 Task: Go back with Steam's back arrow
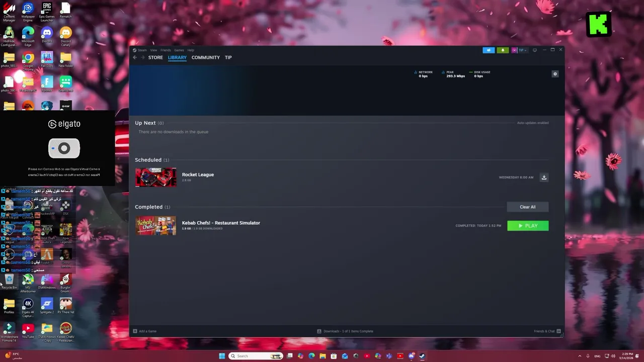point(135,57)
